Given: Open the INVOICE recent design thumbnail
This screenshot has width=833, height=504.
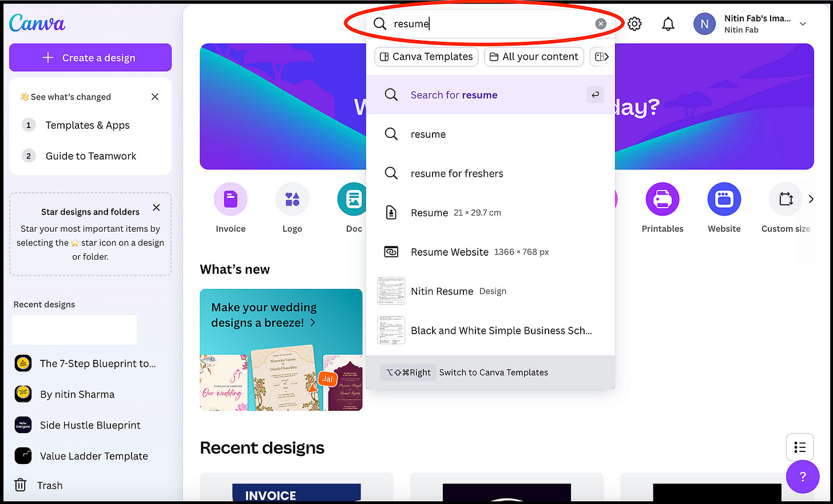Looking at the screenshot, I should [x=296, y=488].
